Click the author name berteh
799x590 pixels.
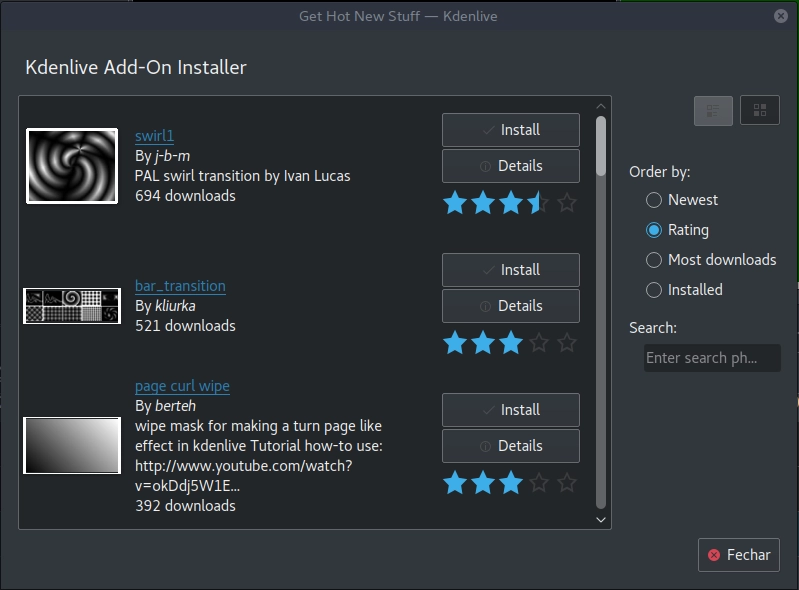tap(175, 406)
